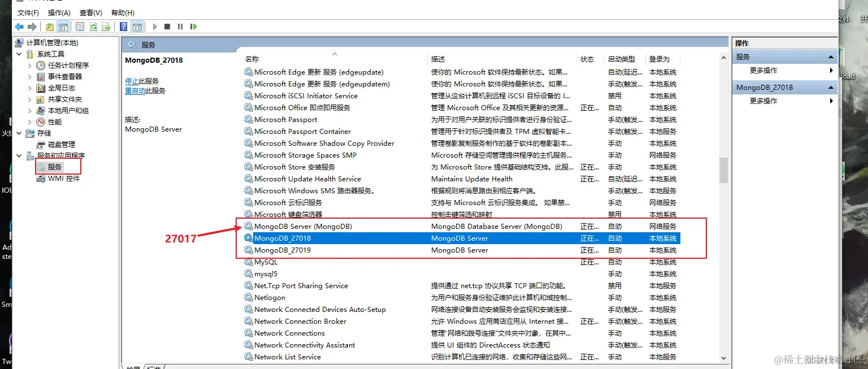
Task: Click services list scrollbar down arrow
Action: tap(723, 357)
